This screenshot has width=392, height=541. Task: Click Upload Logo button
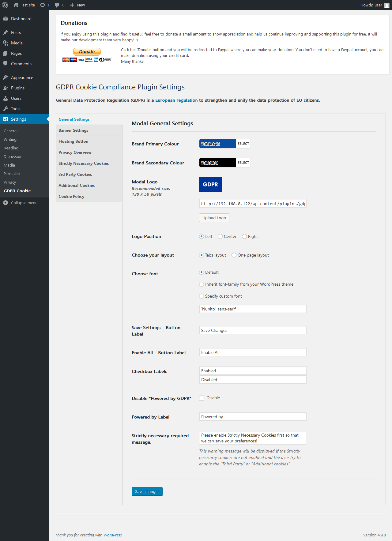[214, 218]
